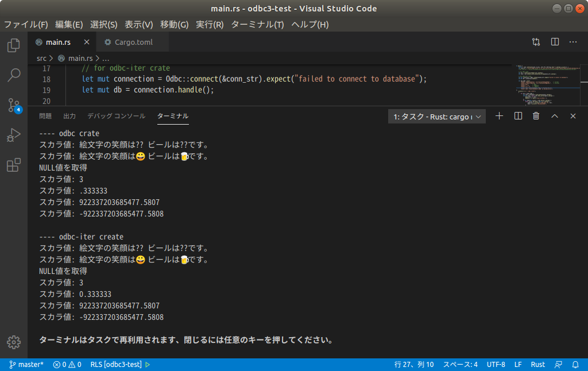Split the terminal panel
The height and width of the screenshot is (371, 588).
[x=518, y=116]
